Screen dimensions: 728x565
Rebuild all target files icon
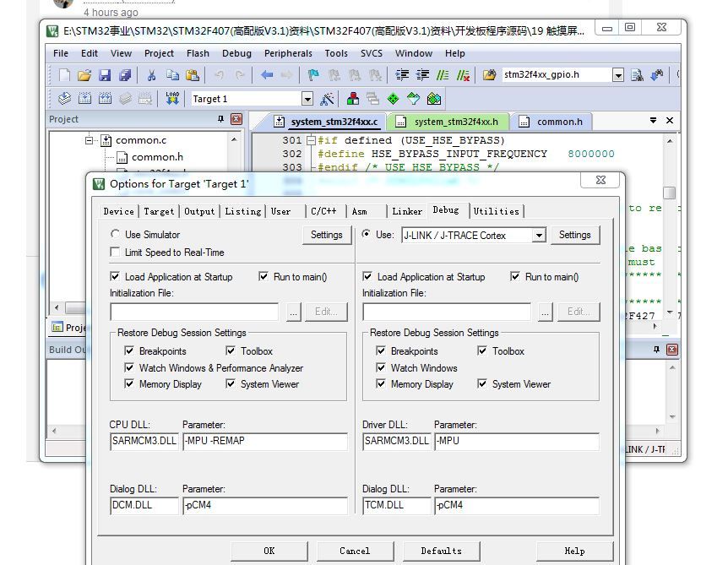(x=105, y=99)
